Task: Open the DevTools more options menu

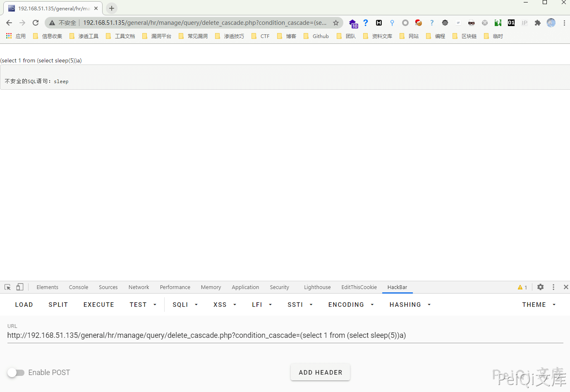Action: 553,287
